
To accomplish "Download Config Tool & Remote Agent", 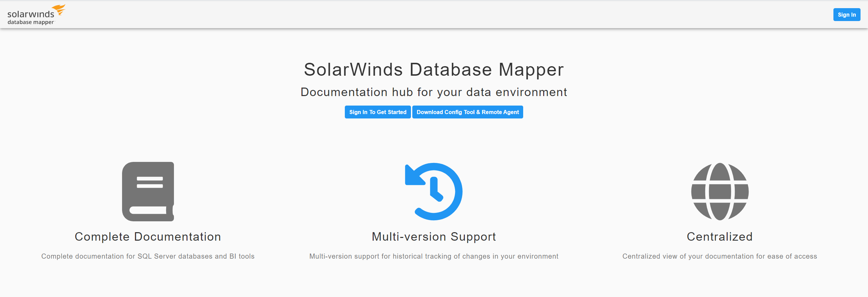I will point(468,112).
